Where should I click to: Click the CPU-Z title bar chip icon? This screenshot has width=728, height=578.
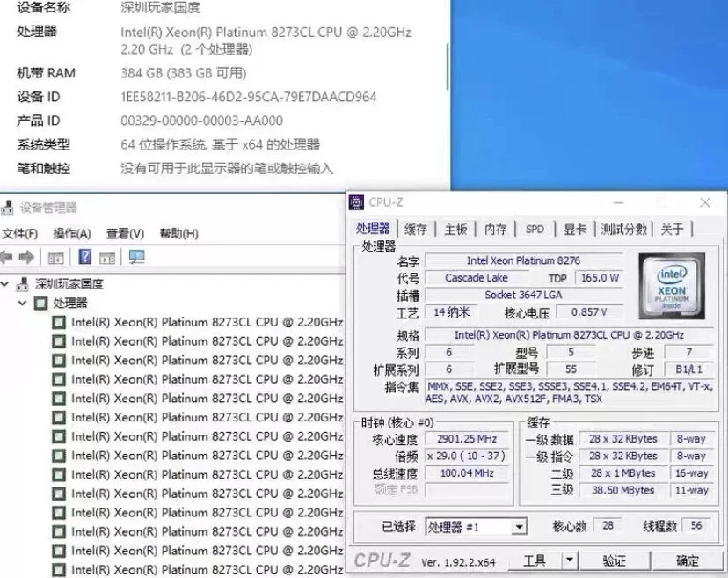pos(356,202)
